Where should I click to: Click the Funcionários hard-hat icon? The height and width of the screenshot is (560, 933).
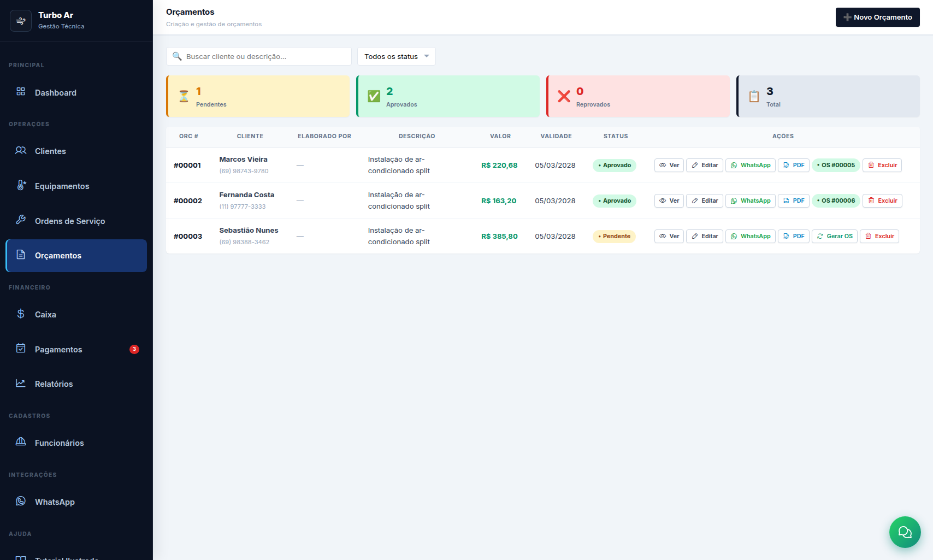(21, 441)
